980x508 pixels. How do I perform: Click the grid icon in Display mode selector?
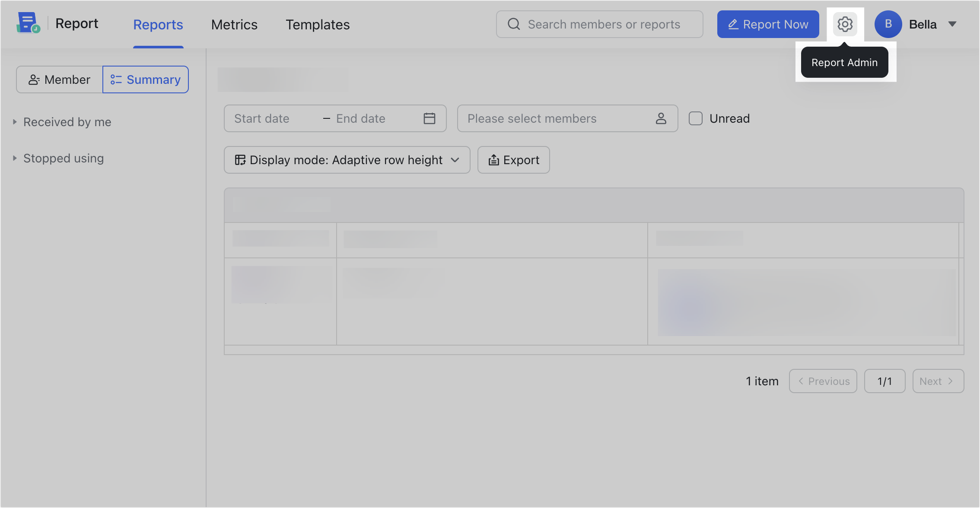click(x=240, y=160)
